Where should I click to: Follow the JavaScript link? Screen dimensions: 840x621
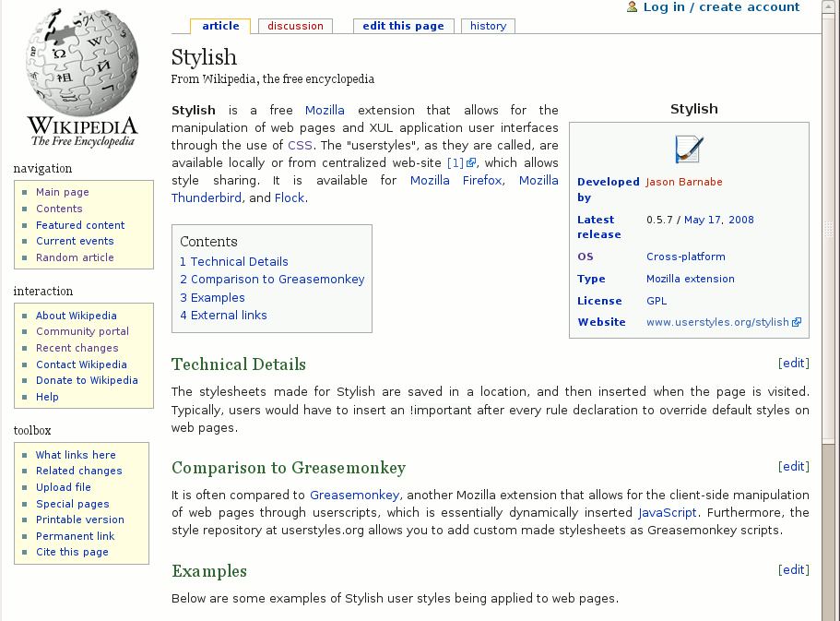[x=667, y=513]
